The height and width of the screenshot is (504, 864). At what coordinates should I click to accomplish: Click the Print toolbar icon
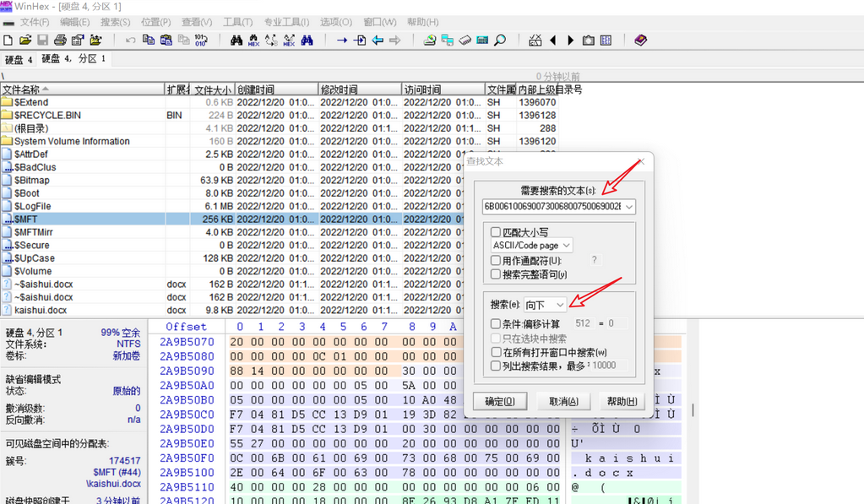(60, 41)
